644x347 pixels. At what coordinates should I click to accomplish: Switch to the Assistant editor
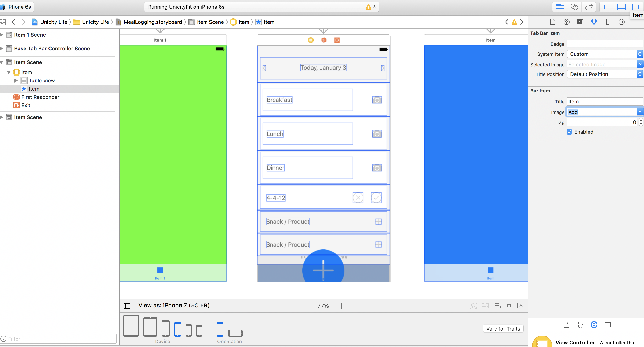pyautogui.click(x=574, y=7)
